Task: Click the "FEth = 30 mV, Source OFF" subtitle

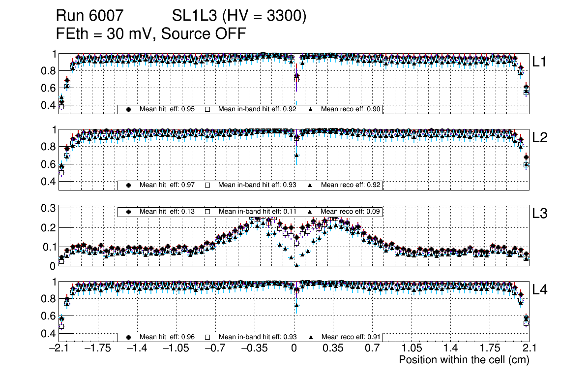Action: [x=151, y=33]
